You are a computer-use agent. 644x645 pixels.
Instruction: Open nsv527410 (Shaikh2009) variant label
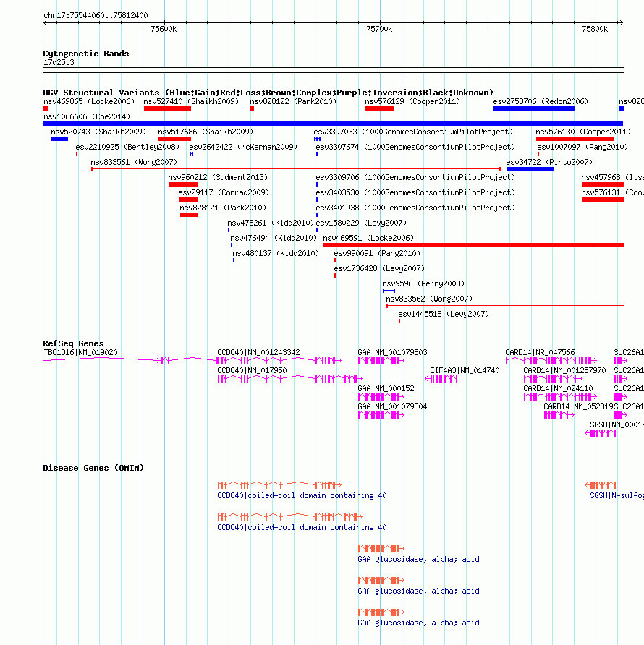191,102
